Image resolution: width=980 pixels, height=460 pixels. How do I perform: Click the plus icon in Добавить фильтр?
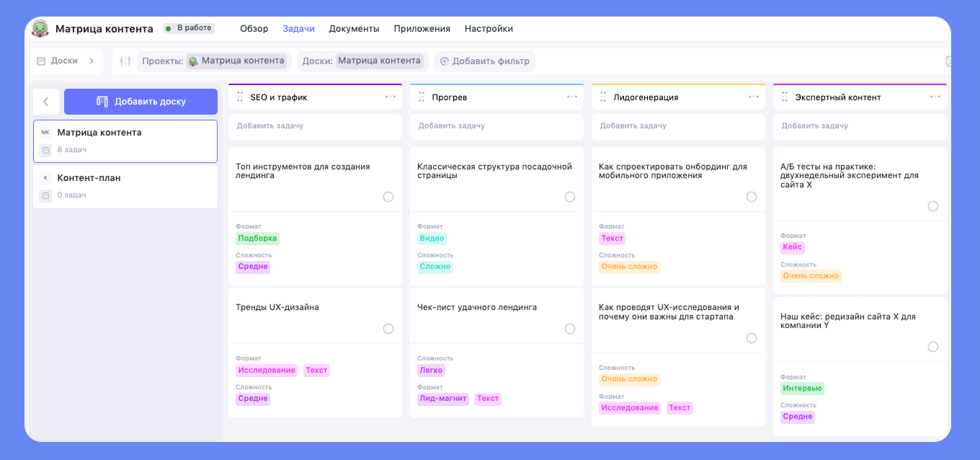click(x=445, y=61)
